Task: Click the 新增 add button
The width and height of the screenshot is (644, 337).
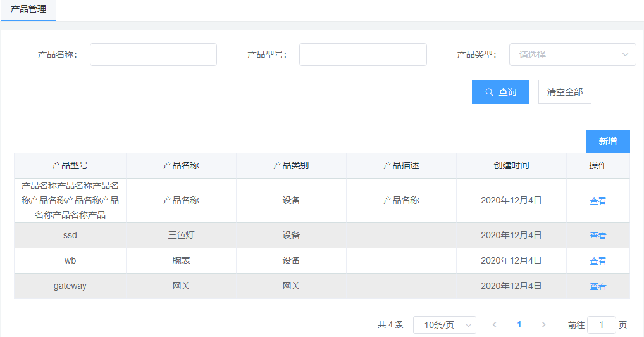Action: [607, 141]
